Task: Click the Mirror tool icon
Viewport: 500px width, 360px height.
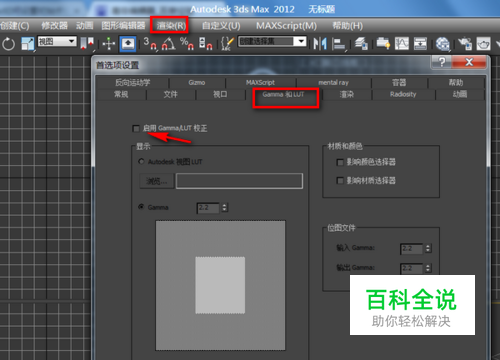Action: (x=320, y=44)
